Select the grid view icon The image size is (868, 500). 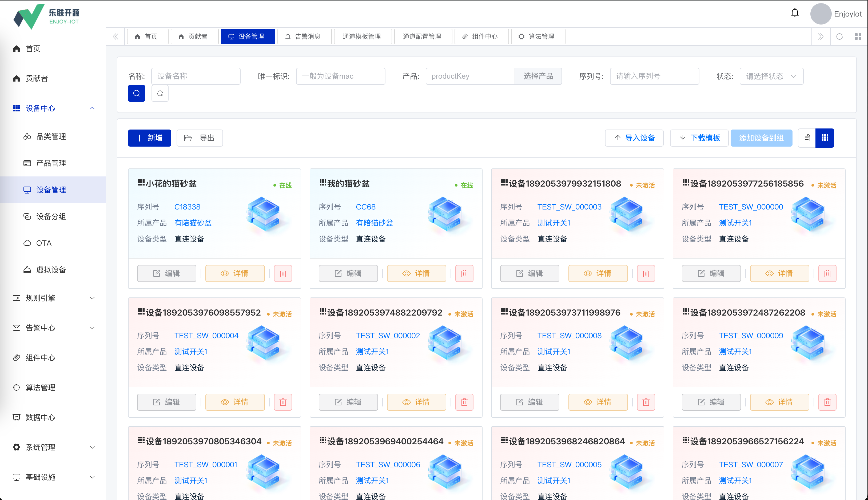click(x=825, y=138)
